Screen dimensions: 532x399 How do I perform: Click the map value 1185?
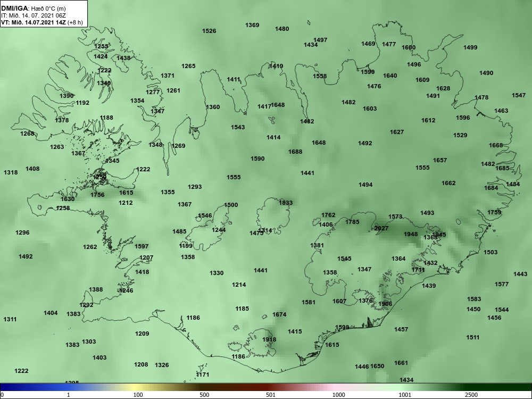(242, 309)
